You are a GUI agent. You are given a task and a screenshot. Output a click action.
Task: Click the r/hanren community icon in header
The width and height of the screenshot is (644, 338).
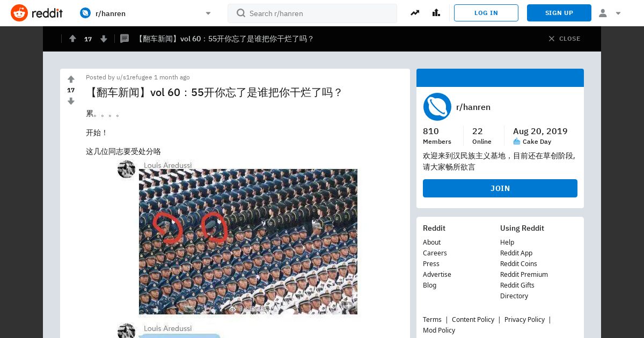click(x=85, y=13)
